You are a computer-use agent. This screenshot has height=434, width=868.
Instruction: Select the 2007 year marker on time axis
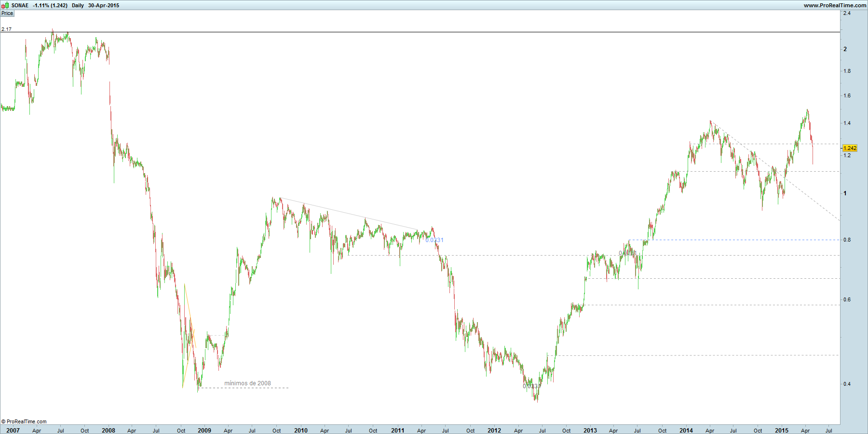[13, 430]
